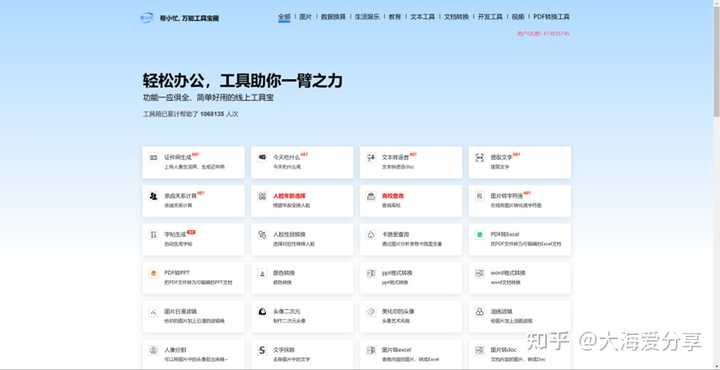
Task: Open the 数据换算 category
Action: coord(333,17)
